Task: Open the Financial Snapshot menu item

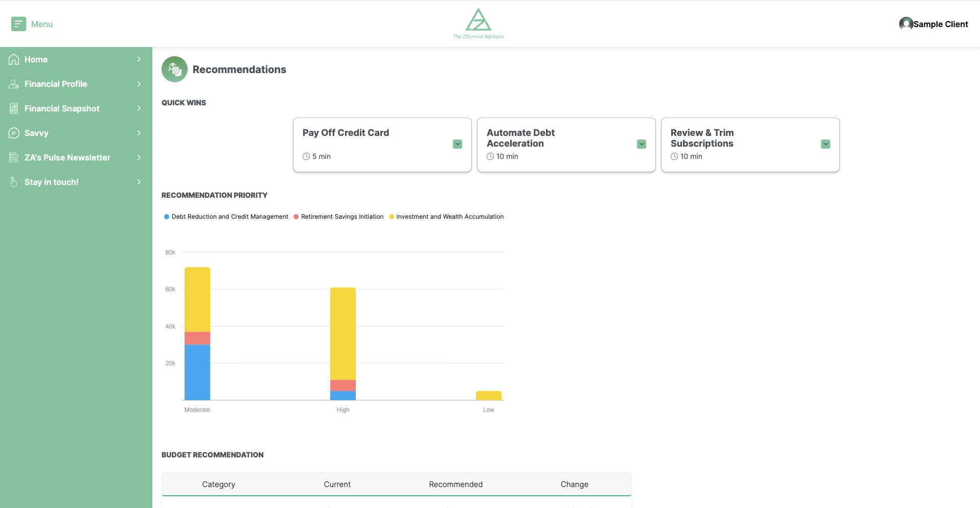Action: tap(62, 108)
